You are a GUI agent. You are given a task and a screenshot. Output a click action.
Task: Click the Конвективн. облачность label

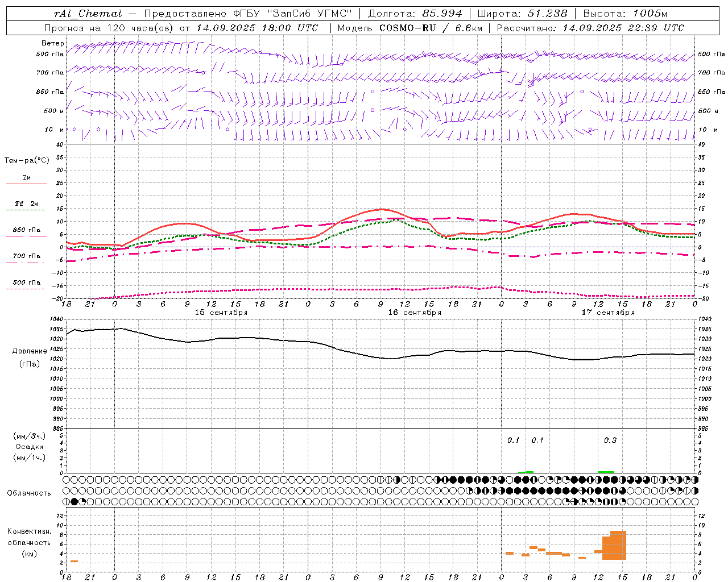tap(29, 537)
